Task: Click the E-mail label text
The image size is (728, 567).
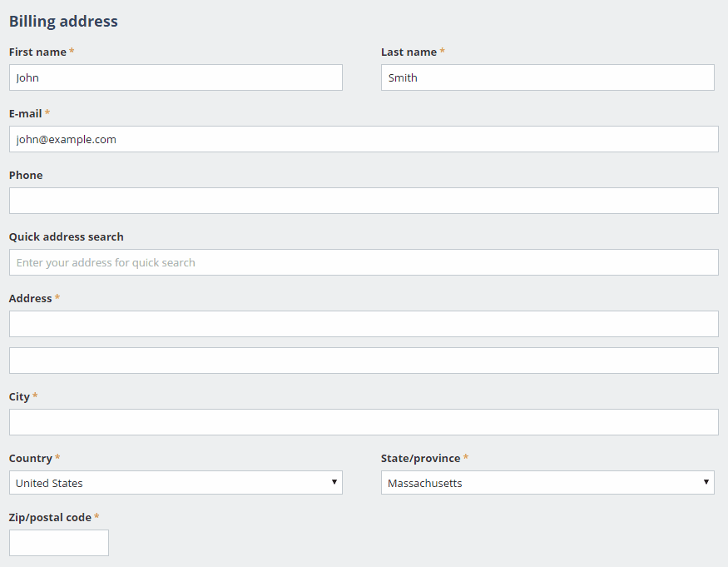Action: click(x=26, y=113)
